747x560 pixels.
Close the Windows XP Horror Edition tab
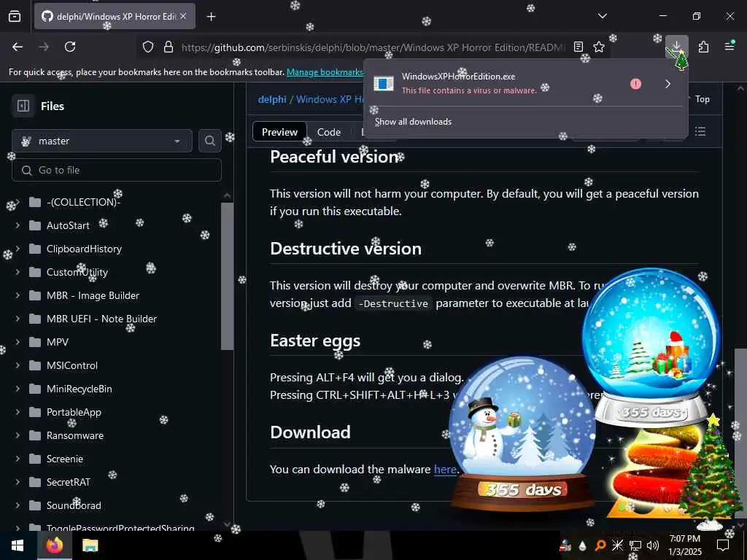(x=183, y=16)
